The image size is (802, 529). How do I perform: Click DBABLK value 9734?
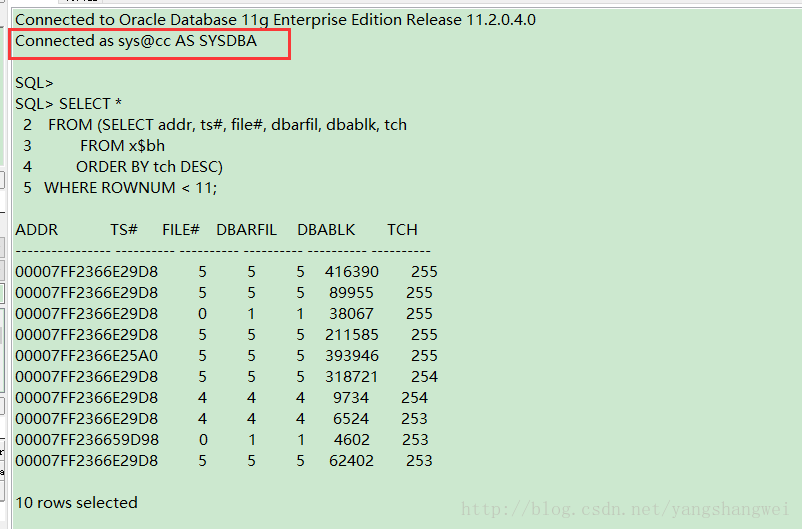pyautogui.click(x=351, y=398)
